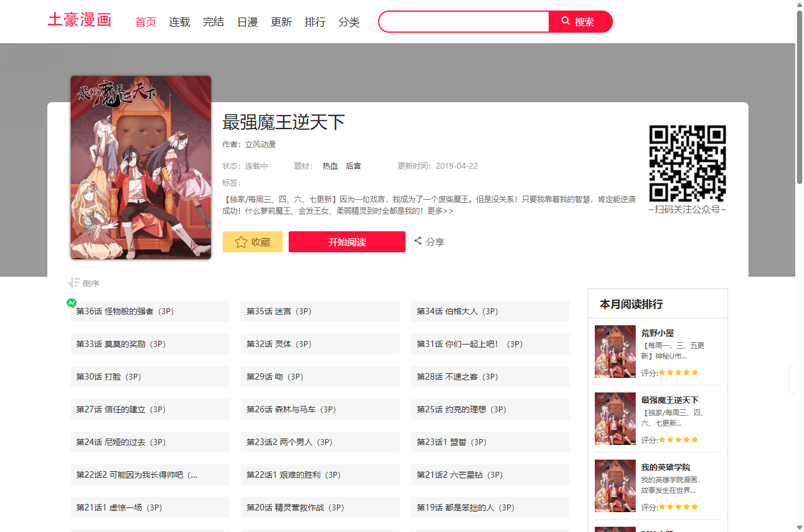804x532 pixels.
Task: Open chapter 第30话 打脸
Action: tap(150, 377)
